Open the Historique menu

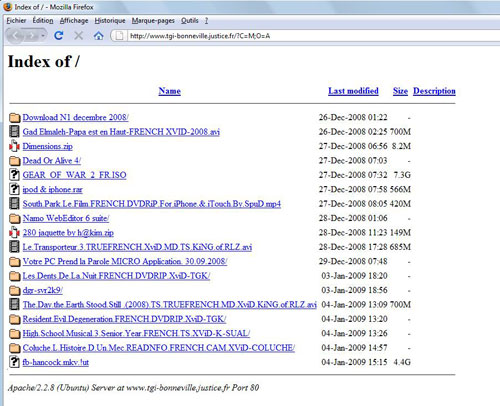(110, 21)
